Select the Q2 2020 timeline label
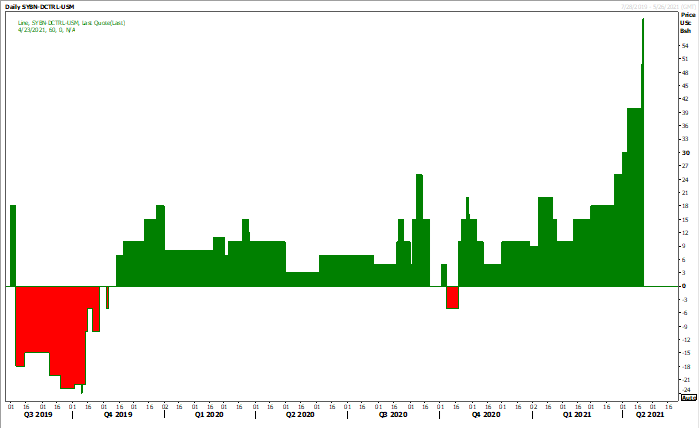 coord(300,414)
